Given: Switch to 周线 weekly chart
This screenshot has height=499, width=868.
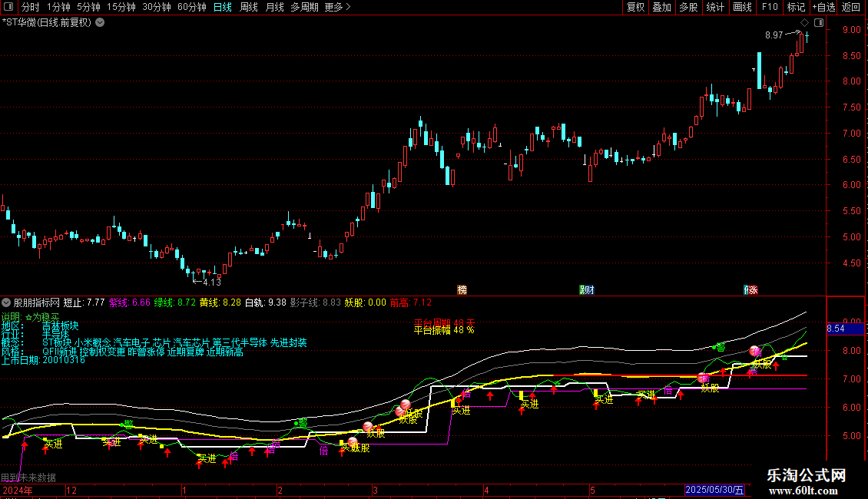Looking at the screenshot, I should tap(249, 7).
